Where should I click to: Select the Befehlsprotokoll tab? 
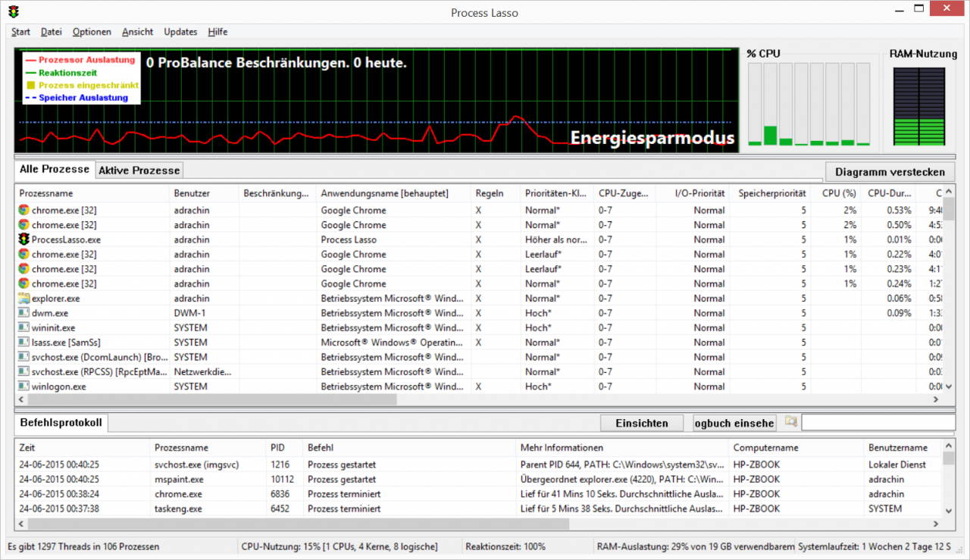(x=61, y=422)
